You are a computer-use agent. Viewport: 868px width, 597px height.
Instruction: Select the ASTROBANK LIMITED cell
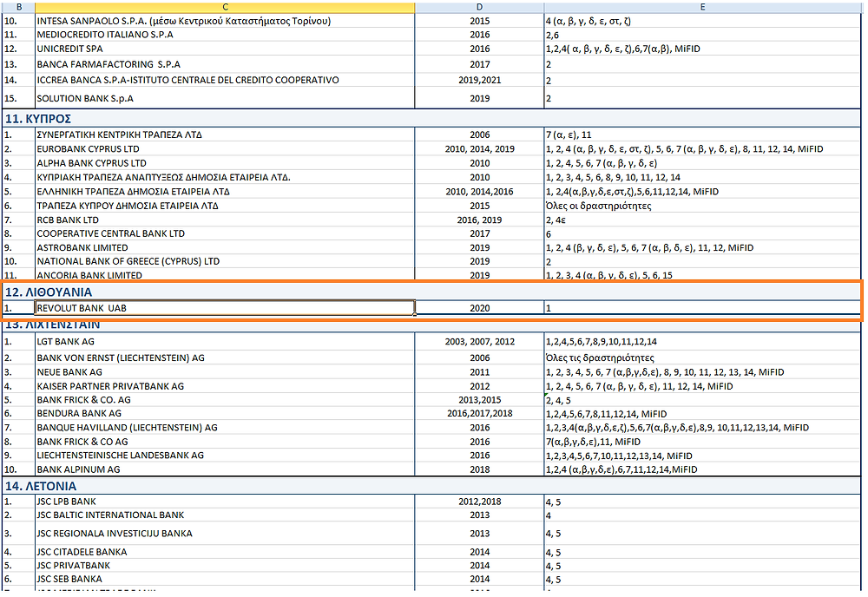pos(225,248)
